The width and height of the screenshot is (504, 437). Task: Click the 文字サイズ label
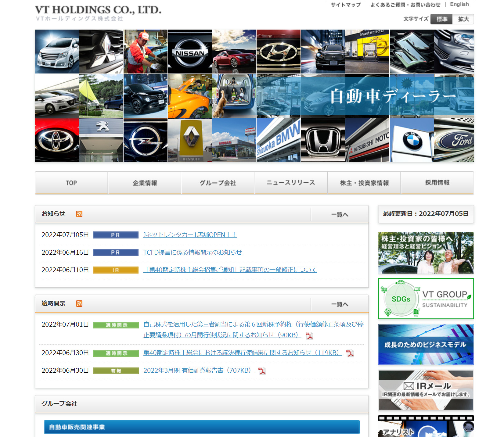416,19
